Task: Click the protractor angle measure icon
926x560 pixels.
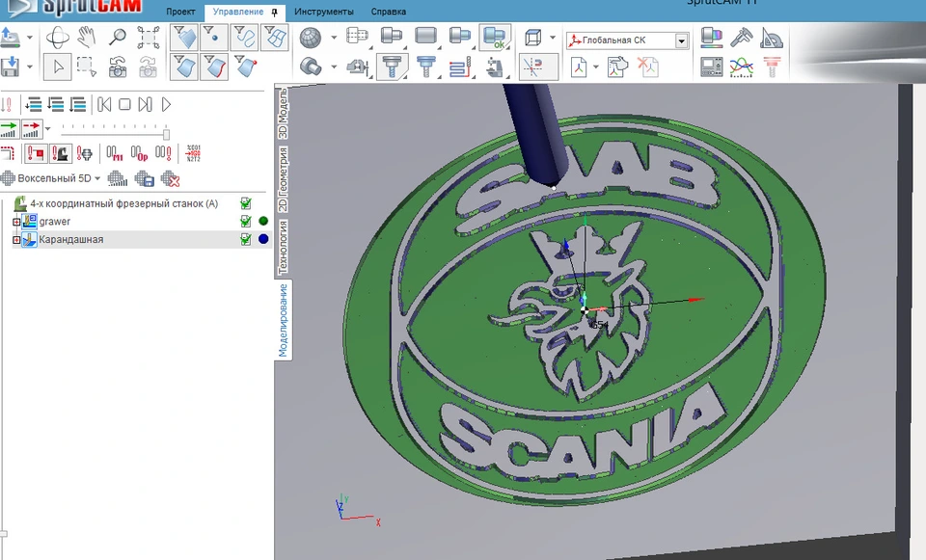Action: [x=772, y=38]
